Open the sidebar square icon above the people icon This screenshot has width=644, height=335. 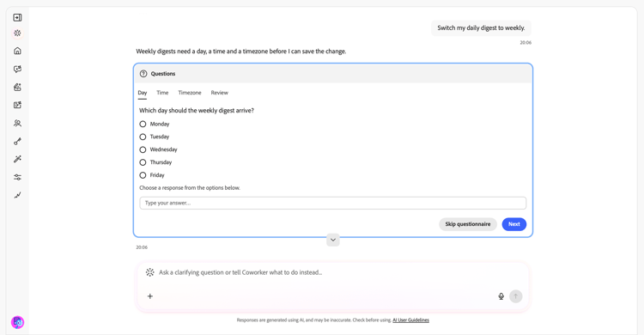coord(17,106)
